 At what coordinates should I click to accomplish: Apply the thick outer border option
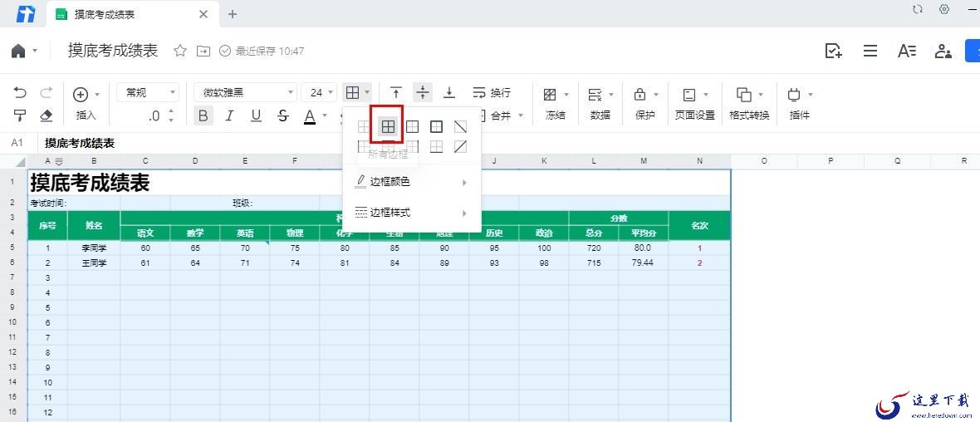[x=436, y=127]
